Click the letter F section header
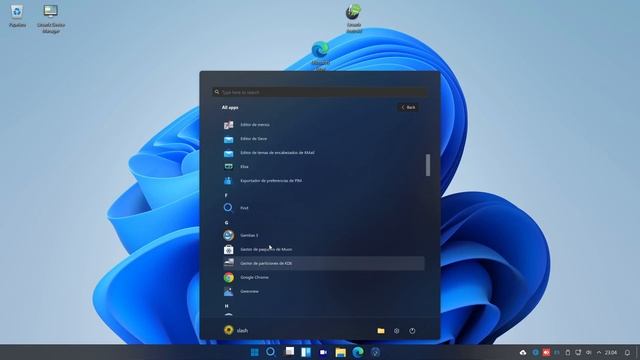 (226, 195)
